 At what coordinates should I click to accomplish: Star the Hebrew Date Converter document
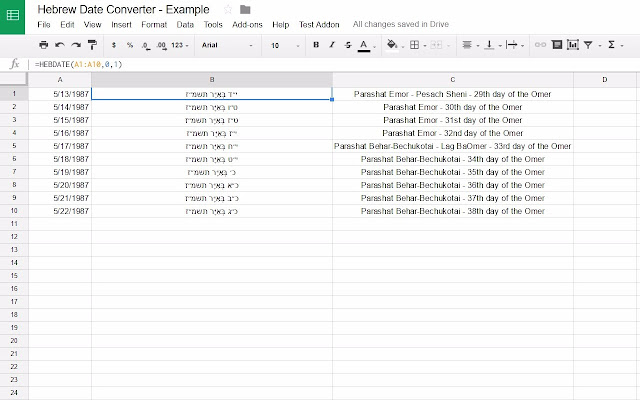pos(228,9)
